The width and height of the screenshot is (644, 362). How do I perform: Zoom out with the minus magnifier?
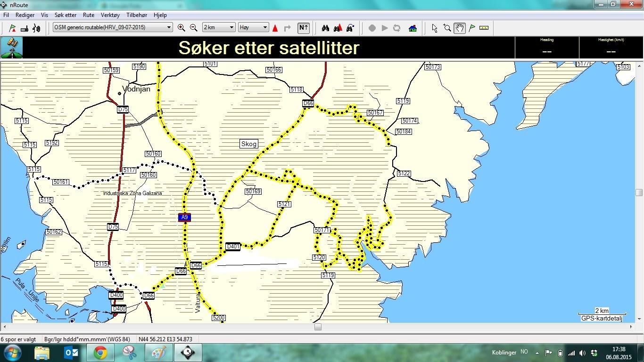click(193, 28)
